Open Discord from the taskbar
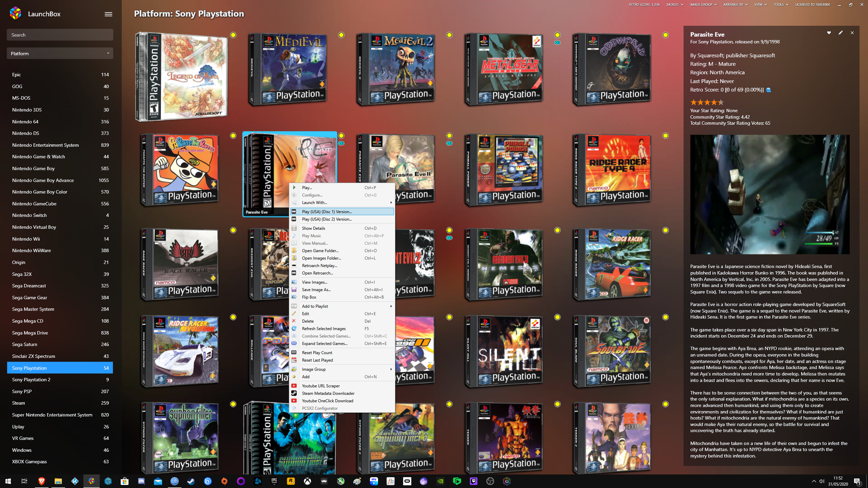The width and height of the screenshot is (868, 488). pyautogui.click(x=141, y=481)
